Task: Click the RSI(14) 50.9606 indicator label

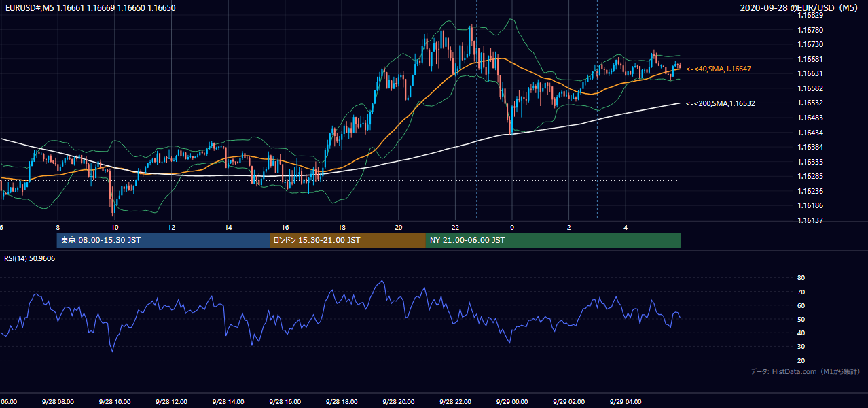Action: click(x=30, y=258)
